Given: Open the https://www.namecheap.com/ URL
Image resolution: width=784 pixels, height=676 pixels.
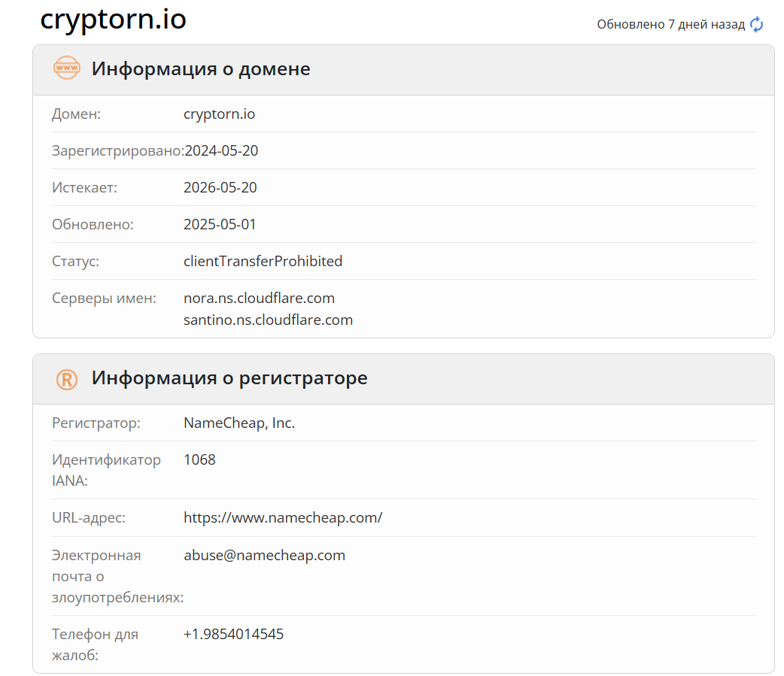Looking at the screenshot, I should [283, 518].
